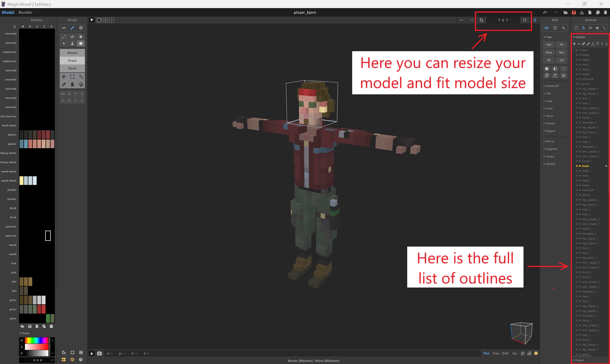
Task: Select the eyedropper pick color tool
Action: click(x=64, y=84)
